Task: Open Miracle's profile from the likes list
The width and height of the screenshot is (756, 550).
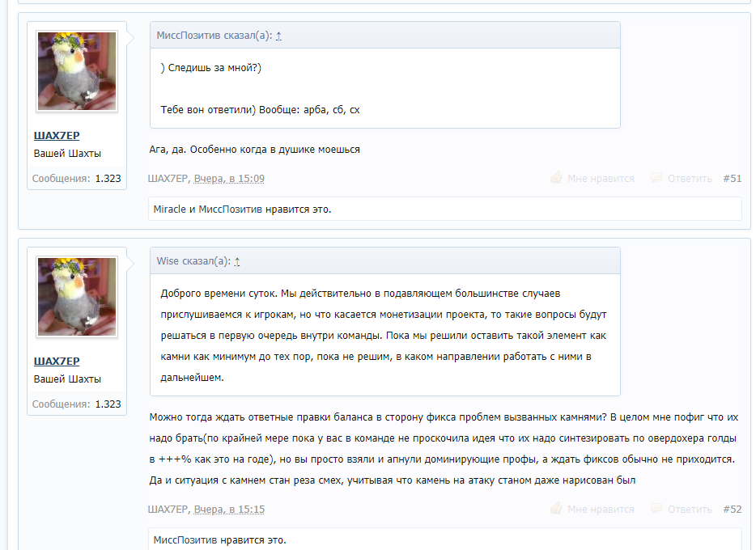Action: pos(169,209)
